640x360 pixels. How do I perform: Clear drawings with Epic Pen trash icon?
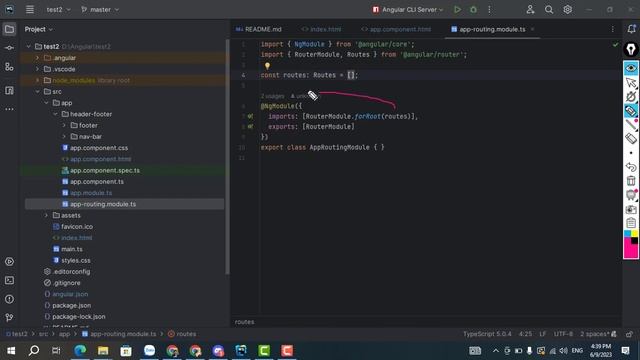pos(631,180)
